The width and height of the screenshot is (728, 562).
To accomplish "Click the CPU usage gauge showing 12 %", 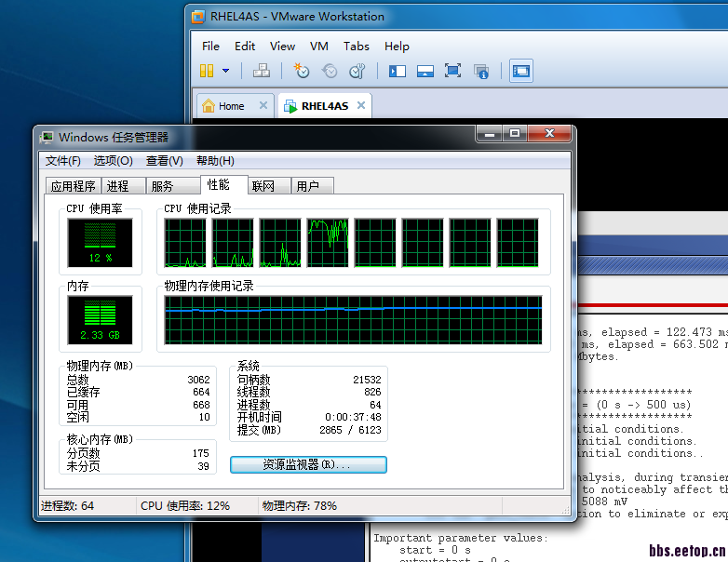I will (100, 243).
